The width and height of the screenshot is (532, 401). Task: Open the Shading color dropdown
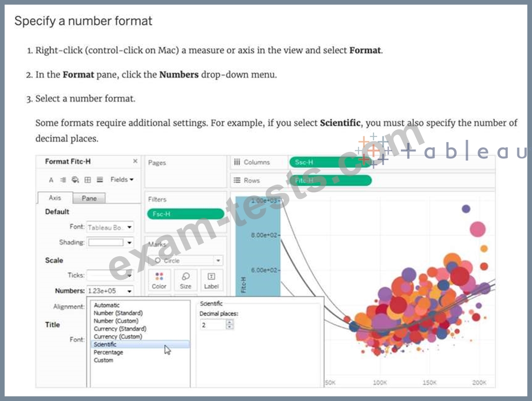point(129,243)
